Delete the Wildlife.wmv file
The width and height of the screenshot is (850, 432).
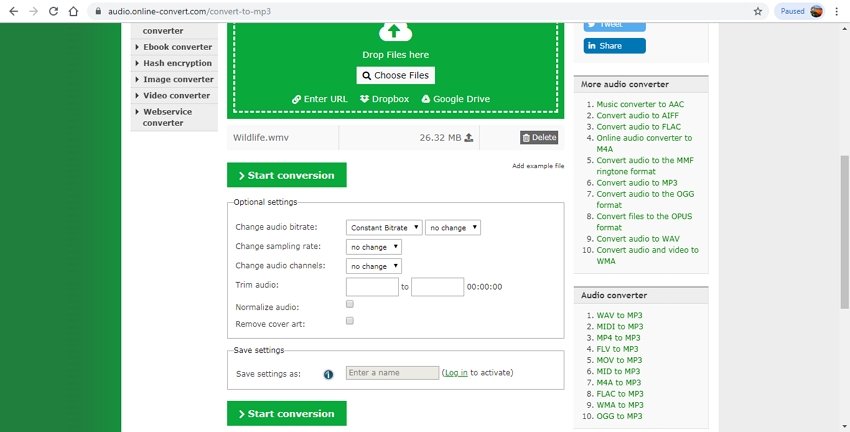pos(539,138)
